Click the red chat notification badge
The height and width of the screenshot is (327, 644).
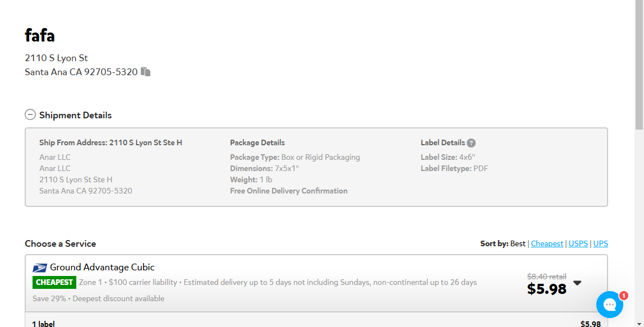coord(623,296)
